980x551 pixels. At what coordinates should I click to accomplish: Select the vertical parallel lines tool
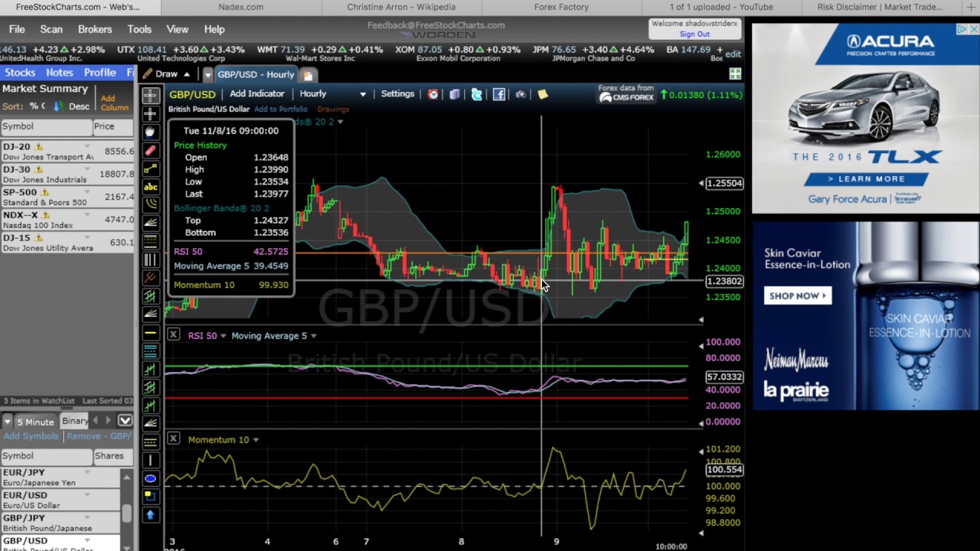click(150, 260)
